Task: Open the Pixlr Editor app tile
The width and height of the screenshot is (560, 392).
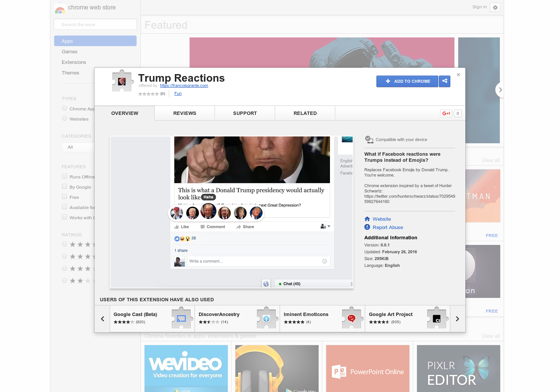Action: (x=459, y=369)
